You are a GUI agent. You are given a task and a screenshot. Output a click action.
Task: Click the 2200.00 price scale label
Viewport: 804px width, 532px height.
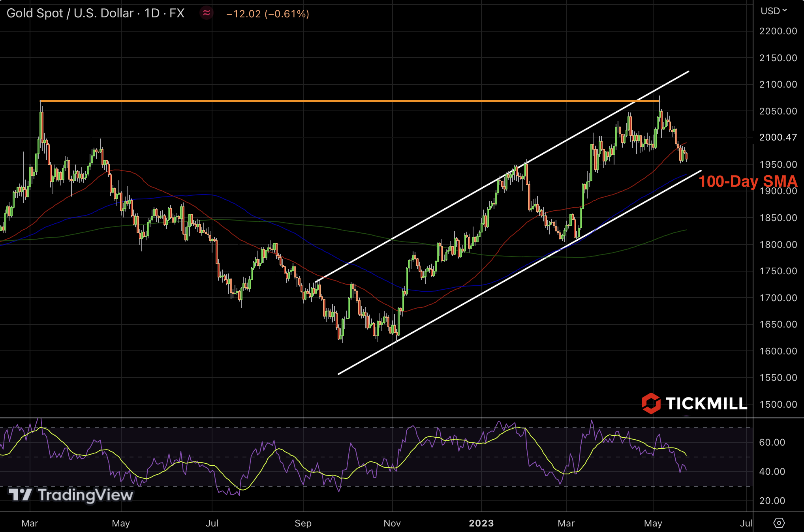click(x=778, y=31)
